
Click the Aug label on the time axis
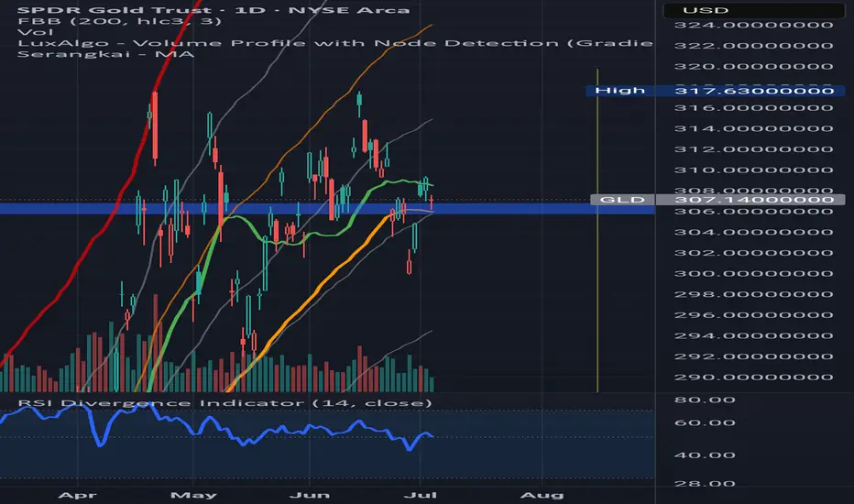tap(542, 495)
